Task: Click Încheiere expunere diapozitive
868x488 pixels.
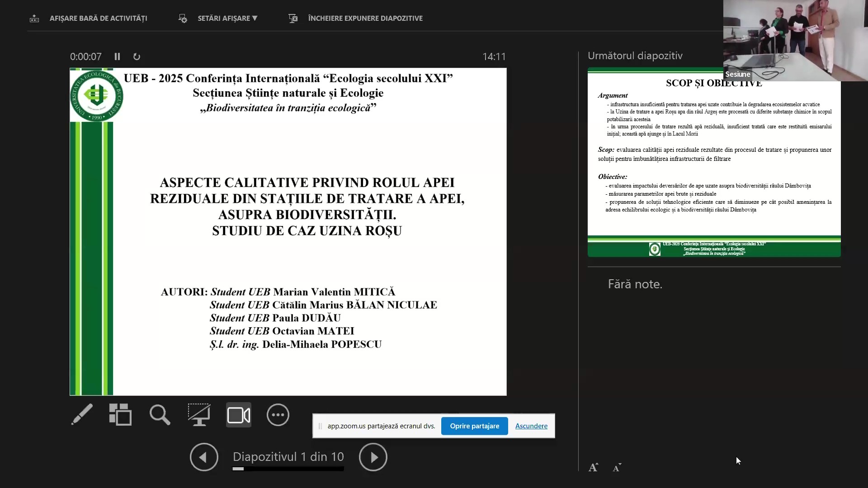Action: tap(365, 18)
